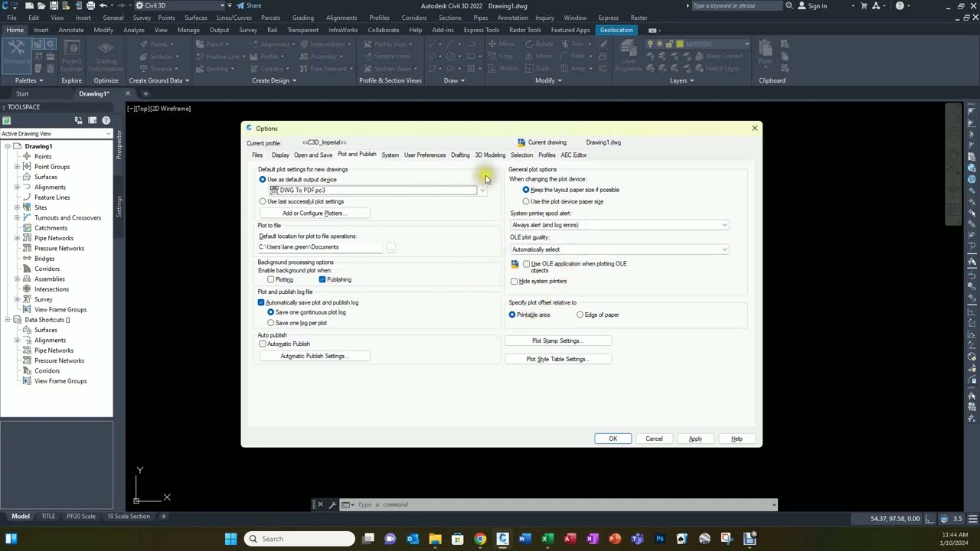
Task: Click the browse button for plot file location
Action: point(391,247)
